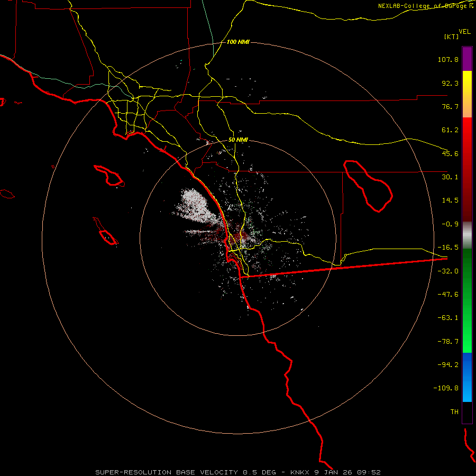This screenshot has width=476, height=476.
Task: Pick the yellow segment of velocity scale
Action: click(x=467, y=94)
